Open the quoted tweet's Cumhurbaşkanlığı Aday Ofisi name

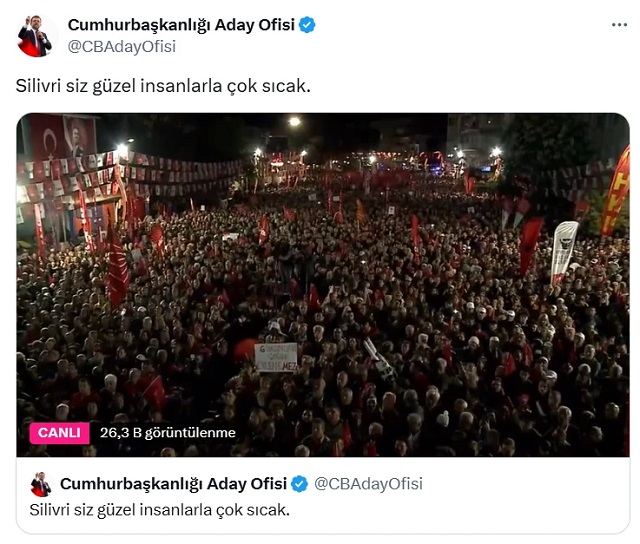(x=173, y=484)
